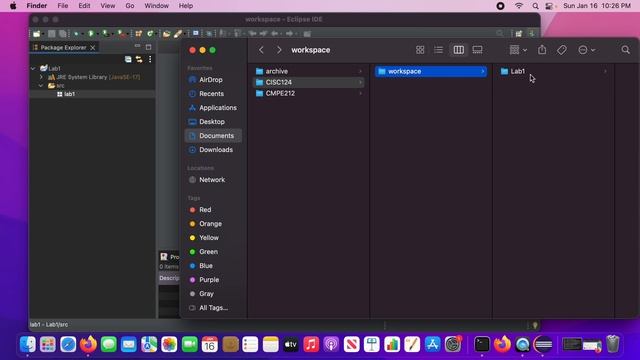Close the Package Explorer tab

coord(93,48)
